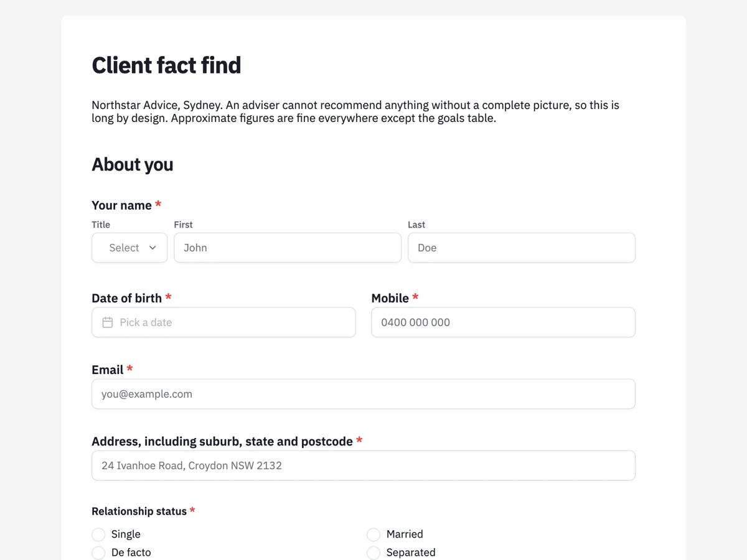
Task: Choose Separated relationship status
Action: 374,553
